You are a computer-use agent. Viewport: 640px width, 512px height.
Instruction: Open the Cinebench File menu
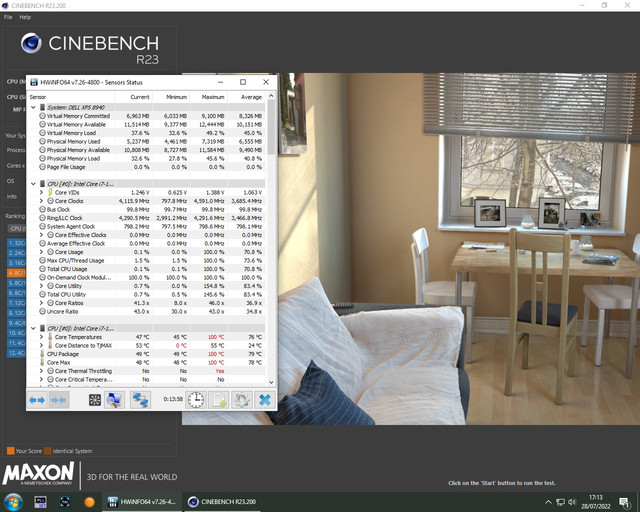point(8,17)
